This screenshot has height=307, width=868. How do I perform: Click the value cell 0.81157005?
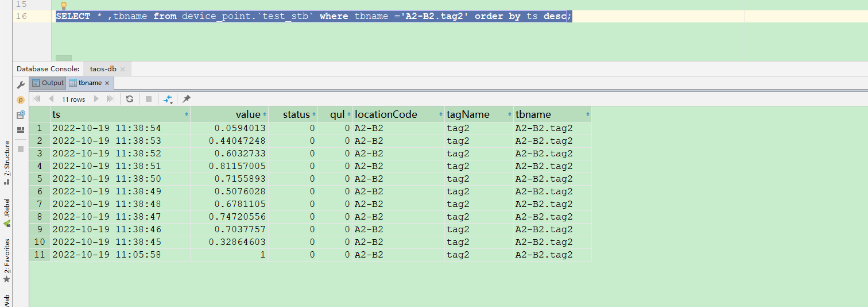click(230, 166)
